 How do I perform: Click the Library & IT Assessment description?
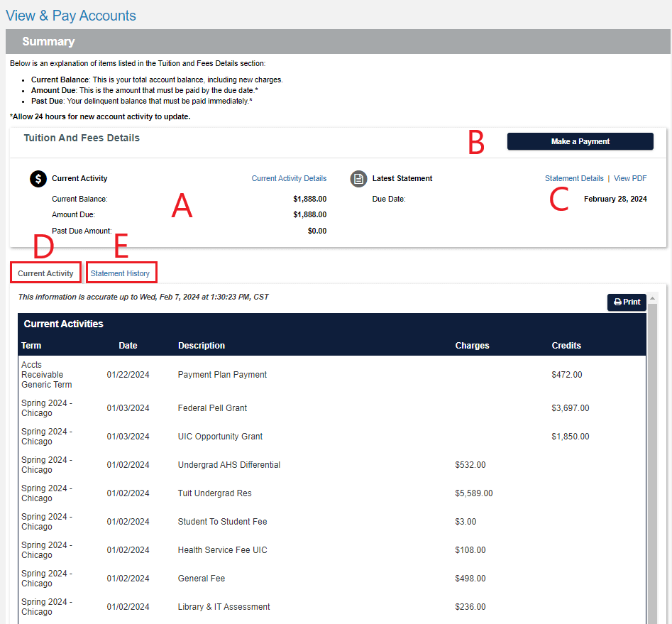[x=224, y=607]
